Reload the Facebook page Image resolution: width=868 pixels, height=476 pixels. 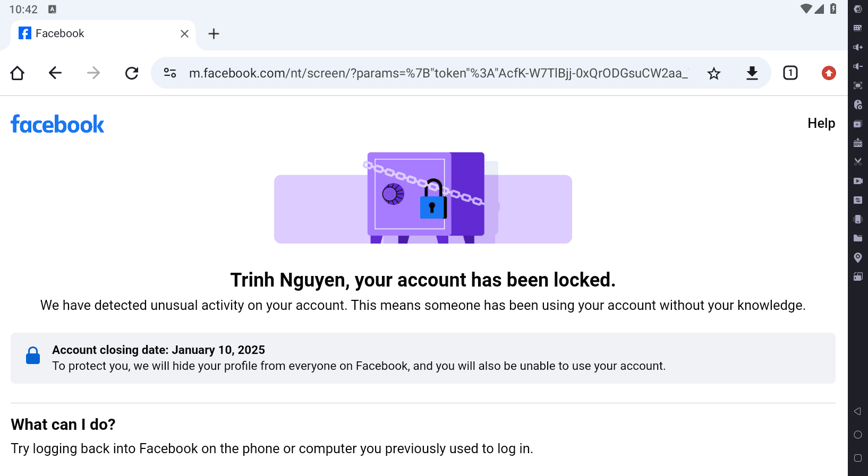(x=132, y=73)
